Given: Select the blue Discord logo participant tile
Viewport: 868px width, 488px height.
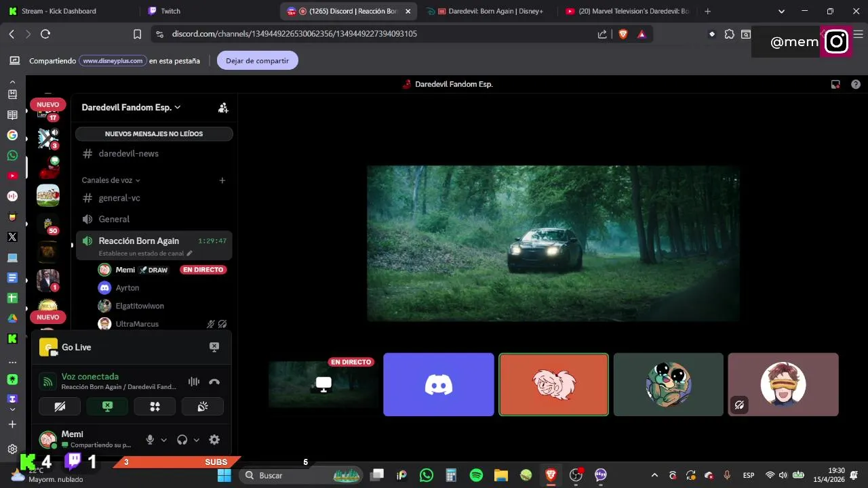Looking at the screenshot, I should [439, 384].
